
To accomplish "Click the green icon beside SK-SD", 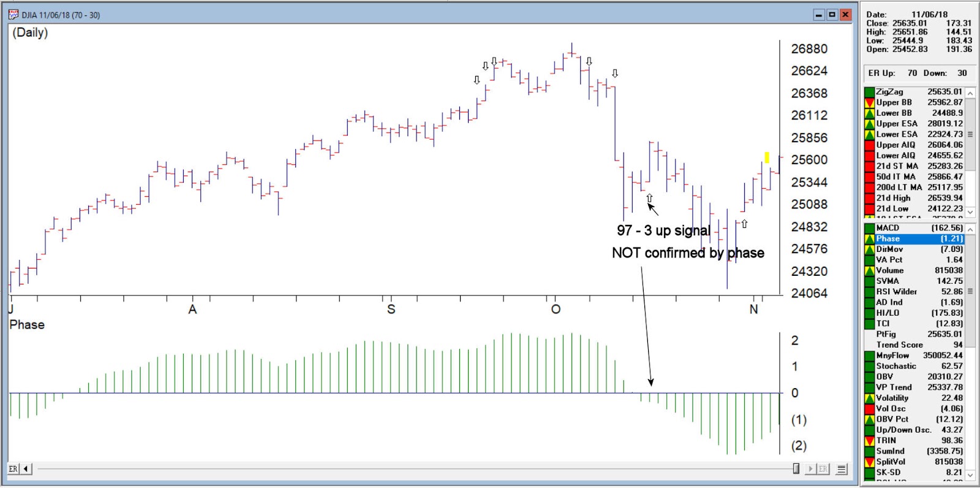I will pyautogui.click(x=869, y=472).
